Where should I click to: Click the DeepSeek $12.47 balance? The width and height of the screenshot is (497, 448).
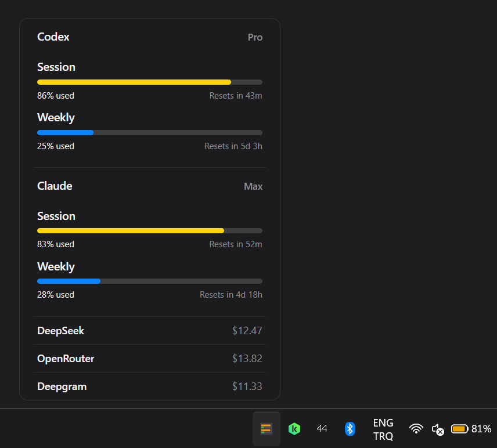(247, 331)
